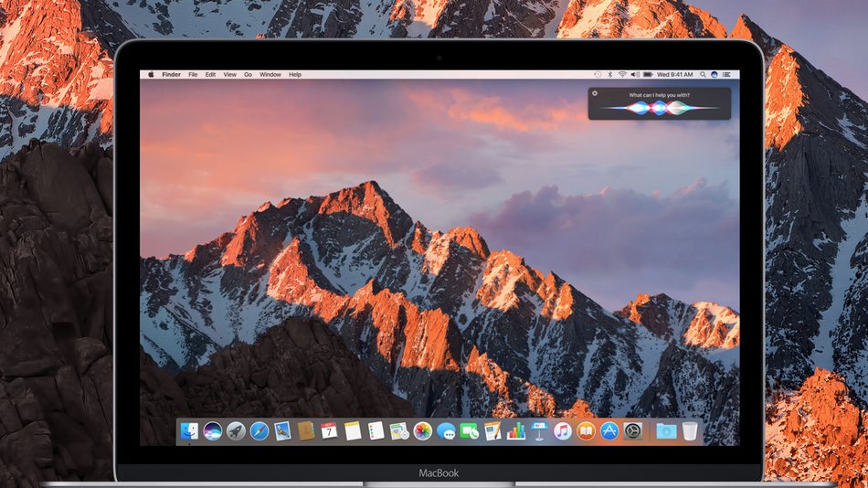The width and height of the screenshot is (868, 488).
Task: Launch Safari compass icon in Dock
Action: [x=259, y=431]
